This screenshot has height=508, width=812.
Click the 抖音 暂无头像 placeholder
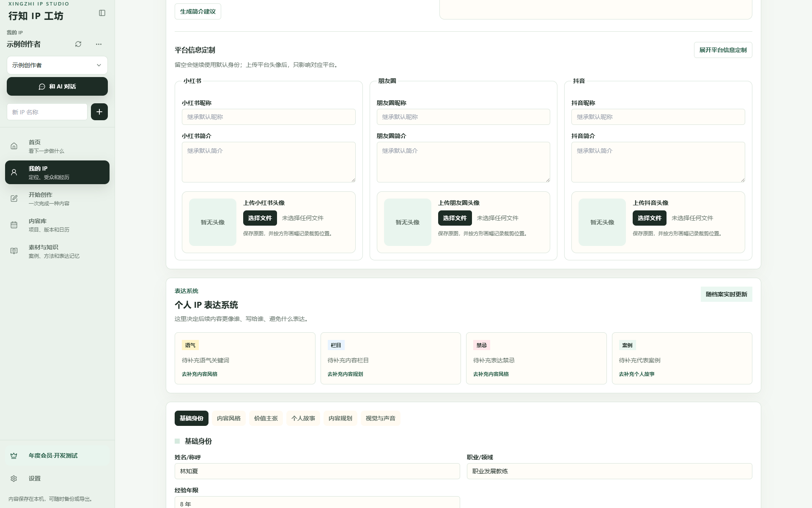602,222
